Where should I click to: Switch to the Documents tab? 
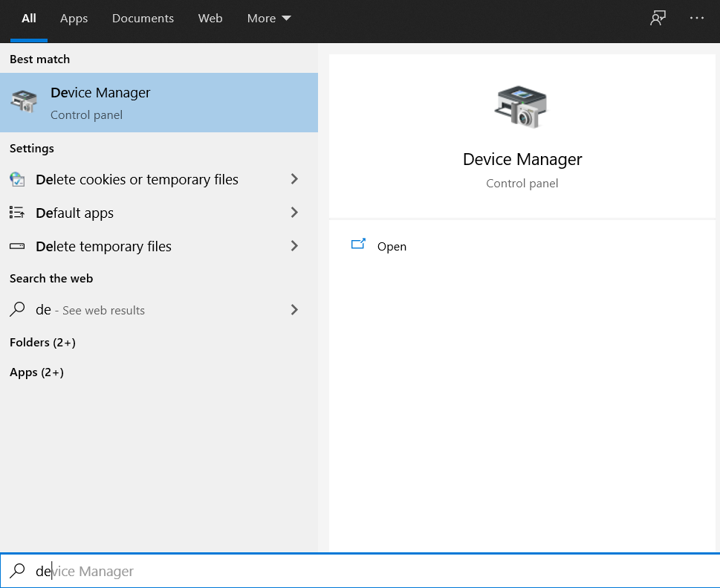143,19
